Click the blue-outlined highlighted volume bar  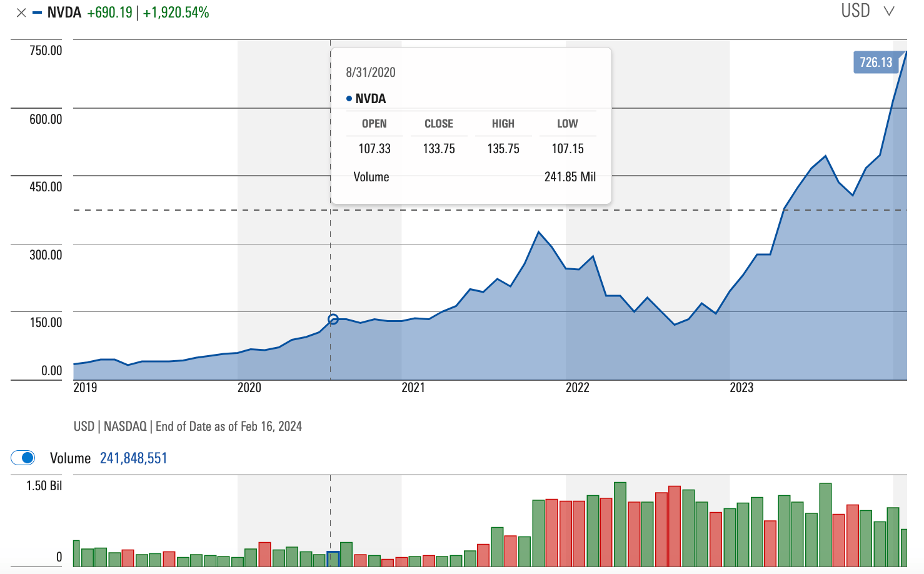(x=333, y=559)
